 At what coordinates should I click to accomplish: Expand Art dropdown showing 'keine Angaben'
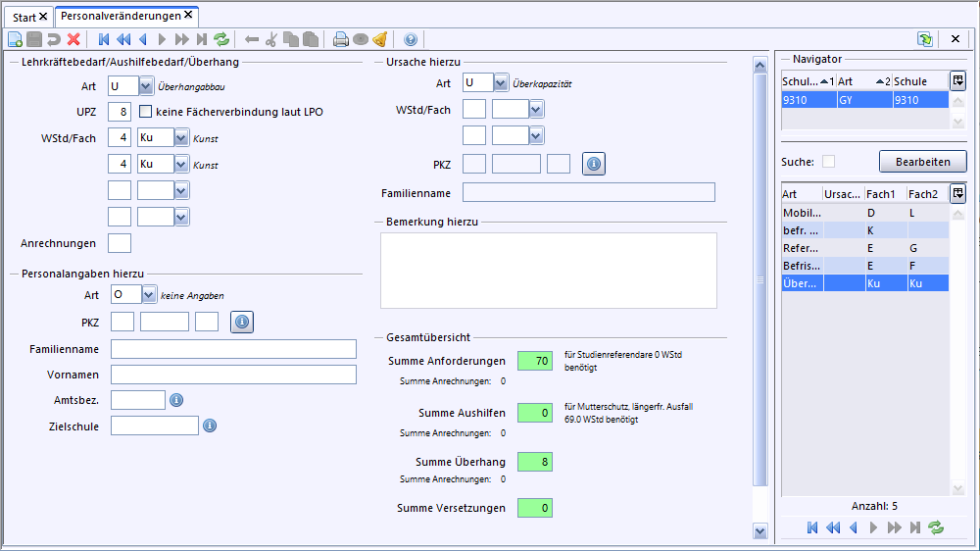click(149, 294)
